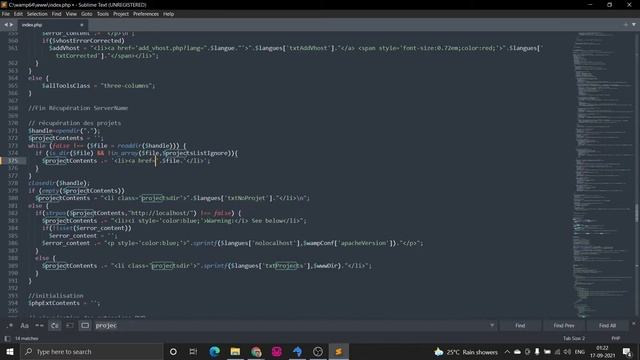640x360 pixels.
Task: Open the tab list dropdown arrow
Action: pyautogui.click(x=634, y=24)
